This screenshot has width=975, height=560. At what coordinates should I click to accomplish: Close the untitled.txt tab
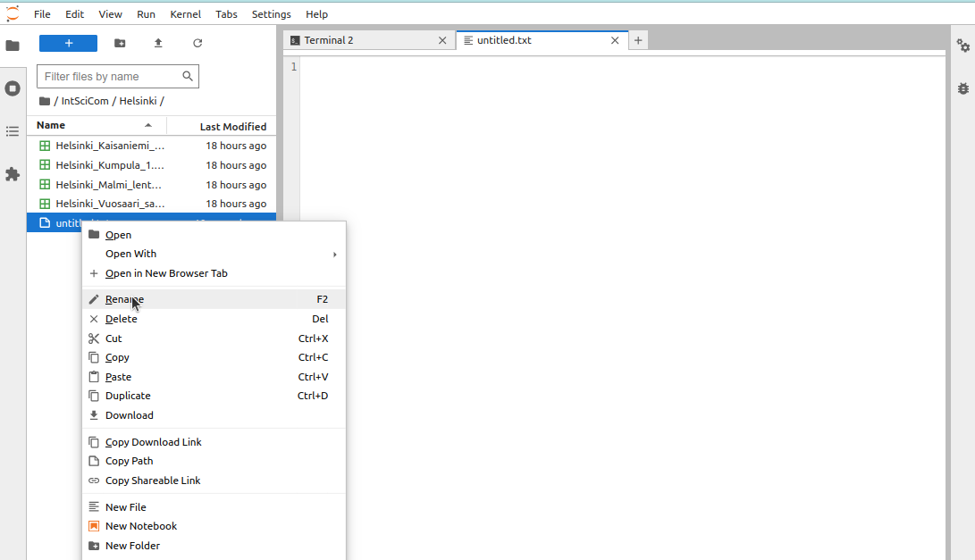coord(615,40)
